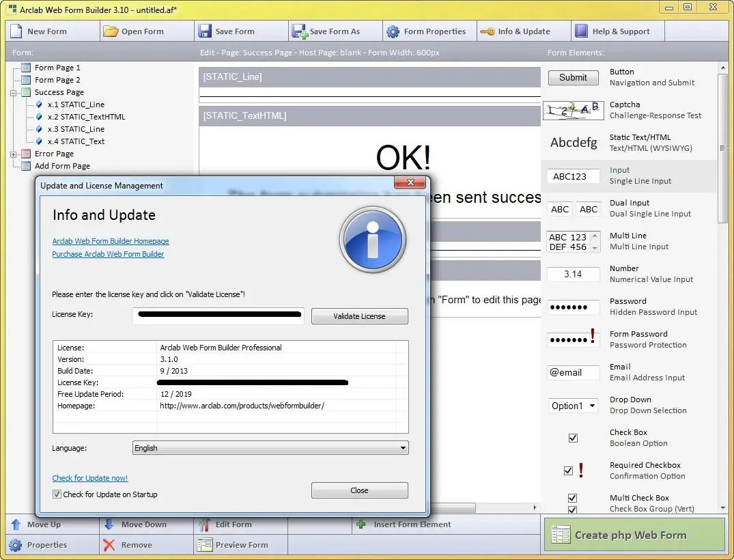Select the Form Password protection element

pyautogui.click(x=573, y=339)
